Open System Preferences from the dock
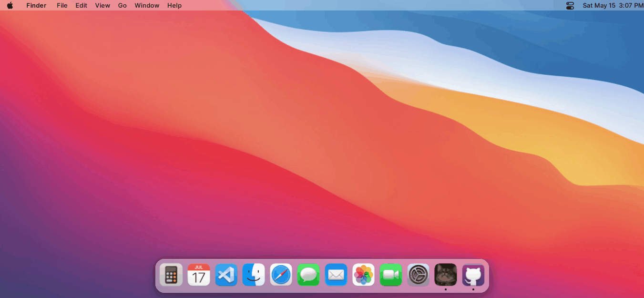644x298 pixels. [x=419, y=275]
